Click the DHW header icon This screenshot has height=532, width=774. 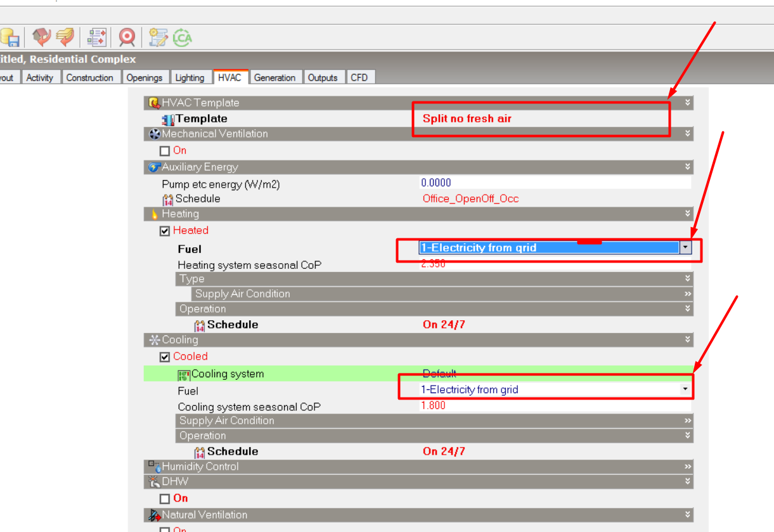tap(155, 482)
